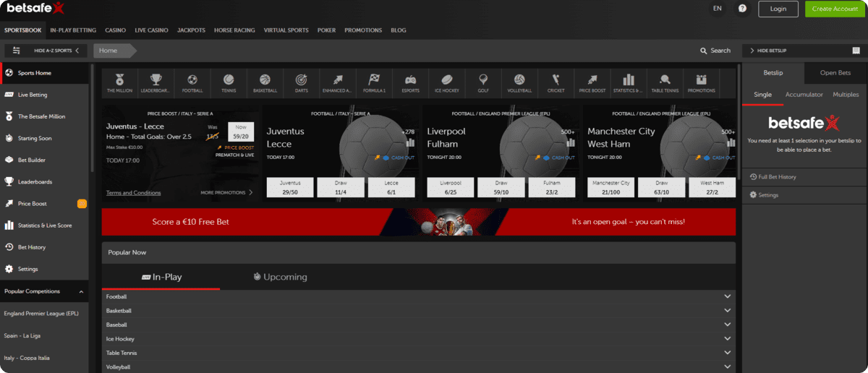Switch to the Open Bets tab
Image resolution: width=868 pixels, height=373 pixels.
pyautogui.click(x=835, y=73)
